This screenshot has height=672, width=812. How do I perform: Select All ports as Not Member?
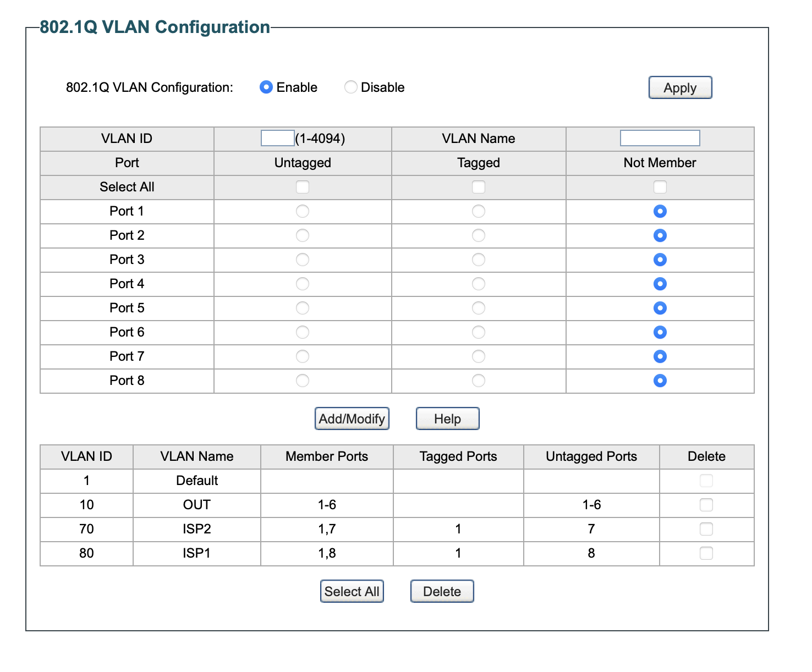coord(659,187)
